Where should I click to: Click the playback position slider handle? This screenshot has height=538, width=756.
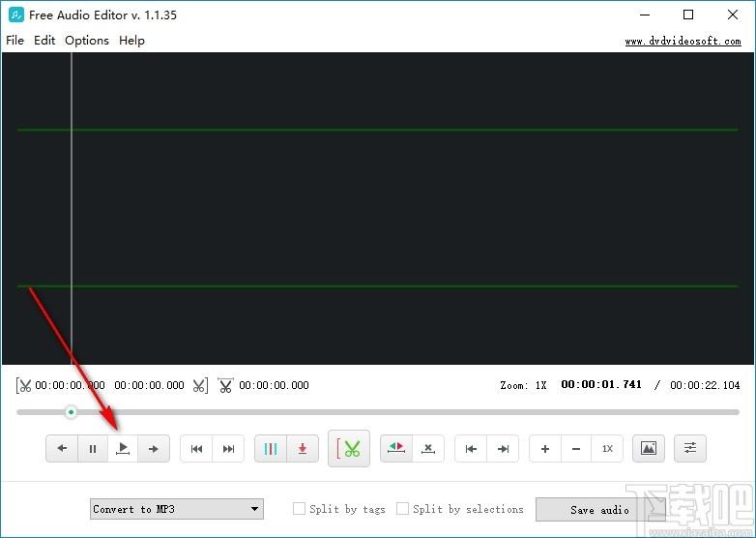(x=71, y=412)
